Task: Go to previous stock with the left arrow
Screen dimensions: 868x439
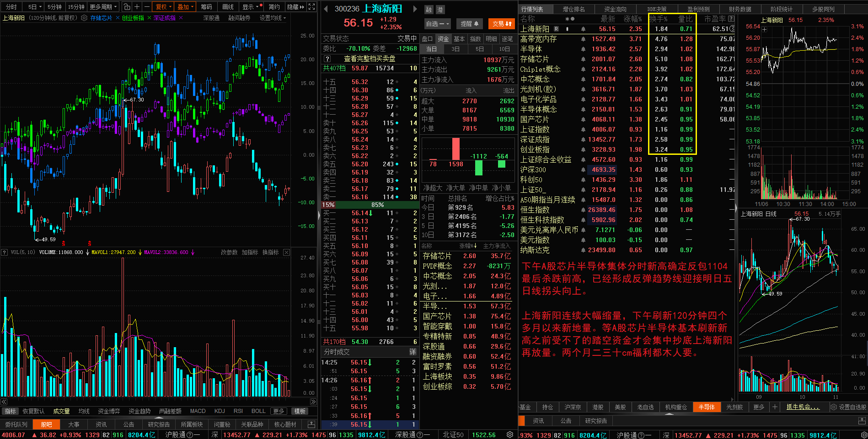Action: click(326, 9)
